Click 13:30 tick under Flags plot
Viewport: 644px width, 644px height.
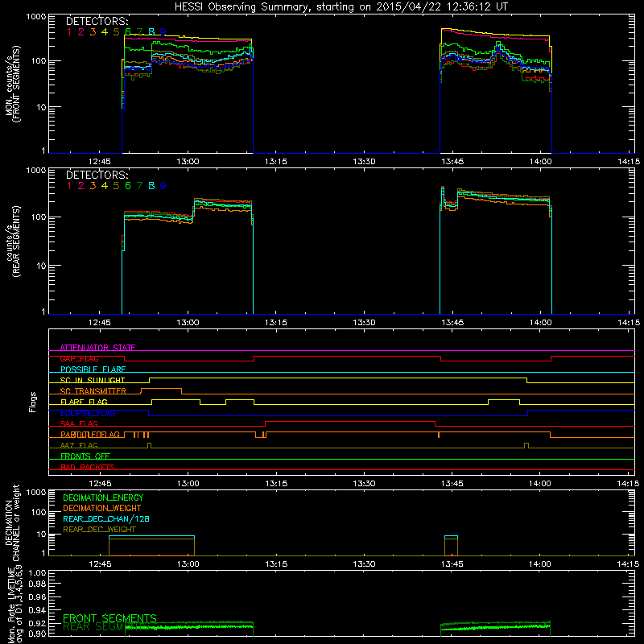click(x=364, y=484)
